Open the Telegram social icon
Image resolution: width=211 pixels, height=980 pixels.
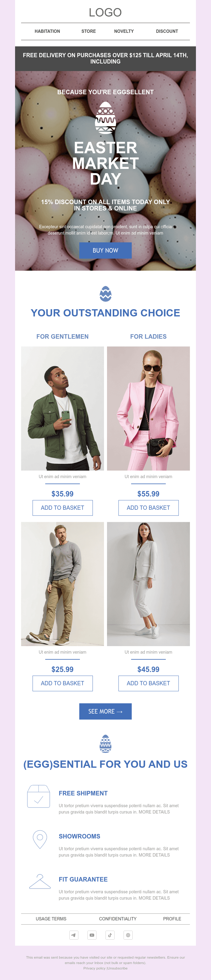74,935
